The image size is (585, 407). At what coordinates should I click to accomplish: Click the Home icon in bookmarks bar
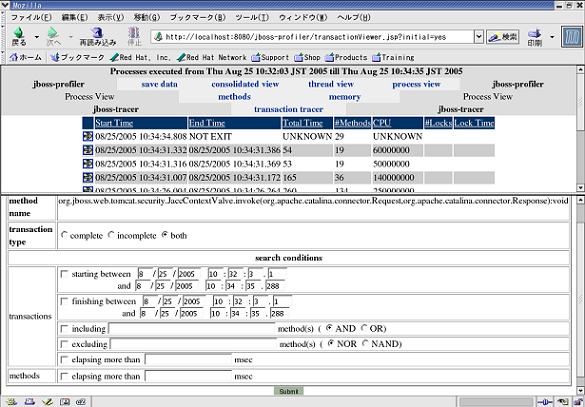point(14,57)
